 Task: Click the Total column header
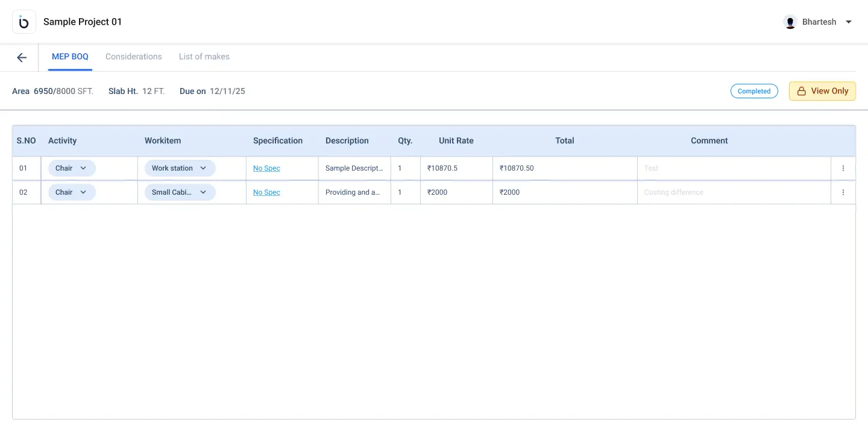point(565,140)
